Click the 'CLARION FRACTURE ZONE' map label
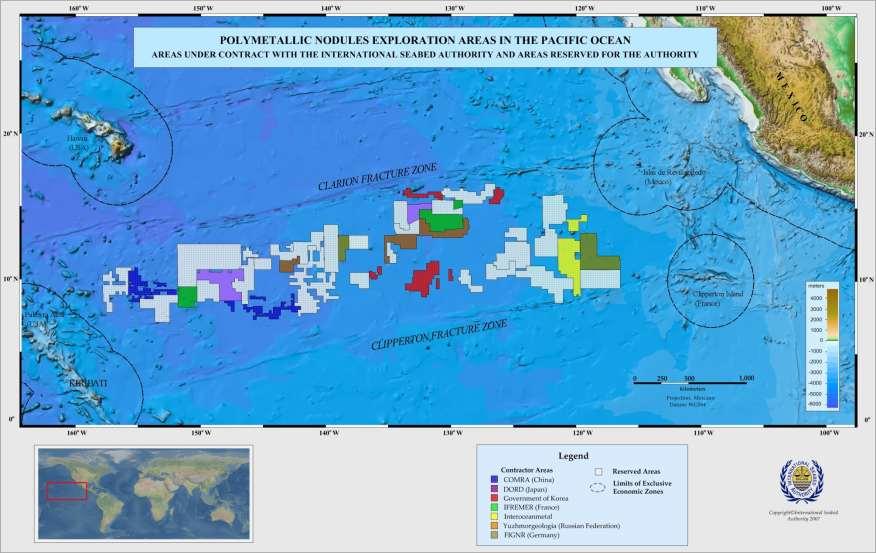Image resolution: width=876 pixels, height=553 pixels. pos(378,177)
